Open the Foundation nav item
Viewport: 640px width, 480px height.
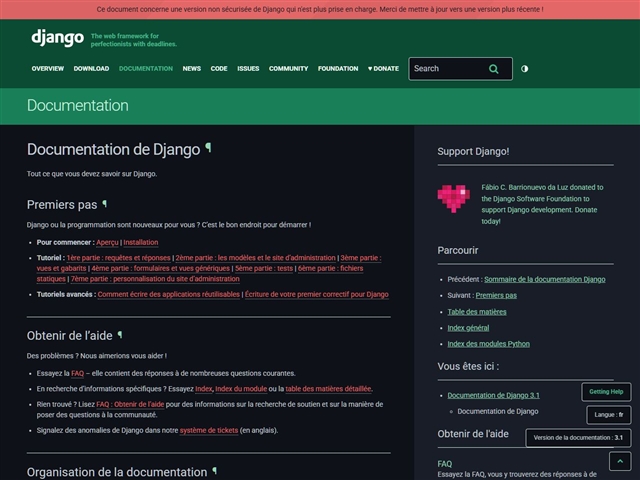tap(338, 69)
